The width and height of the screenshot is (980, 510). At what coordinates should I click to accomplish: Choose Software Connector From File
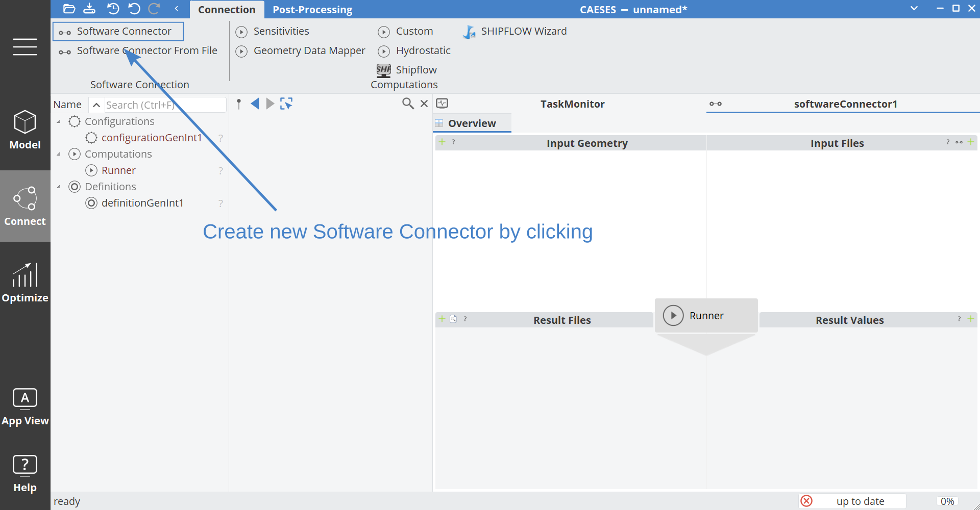pyautogui.click(x=138, y=50)
